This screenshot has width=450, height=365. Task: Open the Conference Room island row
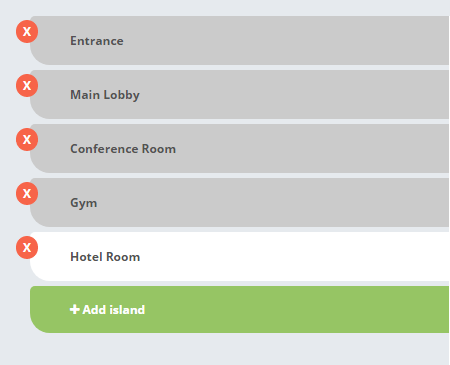[239, 148]
